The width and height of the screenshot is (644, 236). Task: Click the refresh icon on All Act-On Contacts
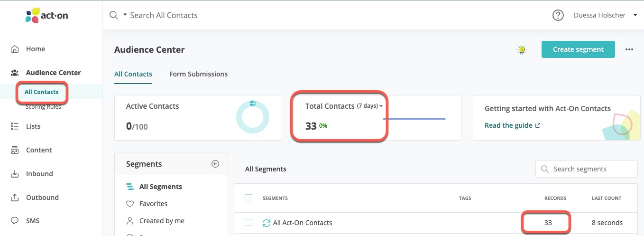point(267,223)
